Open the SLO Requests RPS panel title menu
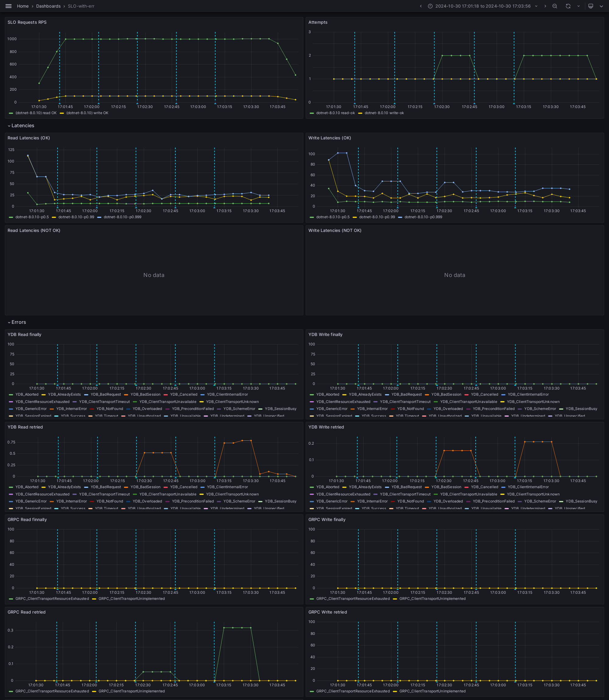The width and height of the screenshot is (609, 700). click(x=27, y=23)
